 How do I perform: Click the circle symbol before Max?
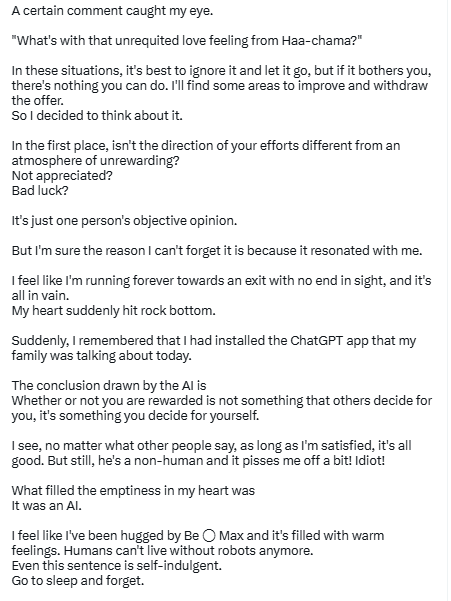tap(209, 535)
